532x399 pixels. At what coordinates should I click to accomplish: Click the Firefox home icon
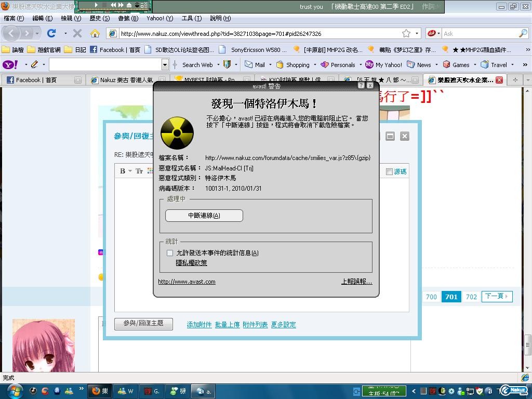click(95, 33)
